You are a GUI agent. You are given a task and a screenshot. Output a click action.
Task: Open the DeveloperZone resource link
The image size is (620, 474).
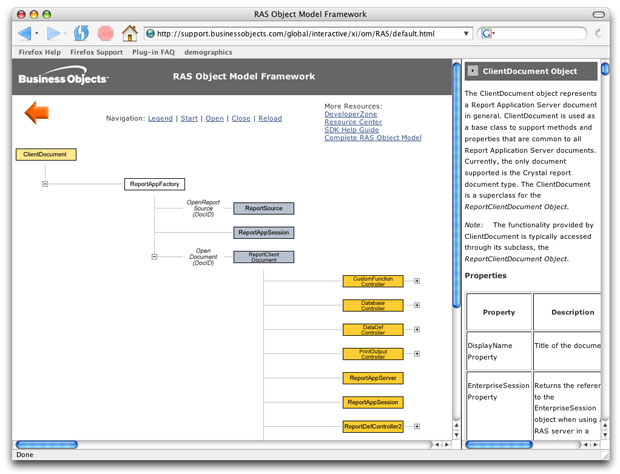tap(351, 114)
